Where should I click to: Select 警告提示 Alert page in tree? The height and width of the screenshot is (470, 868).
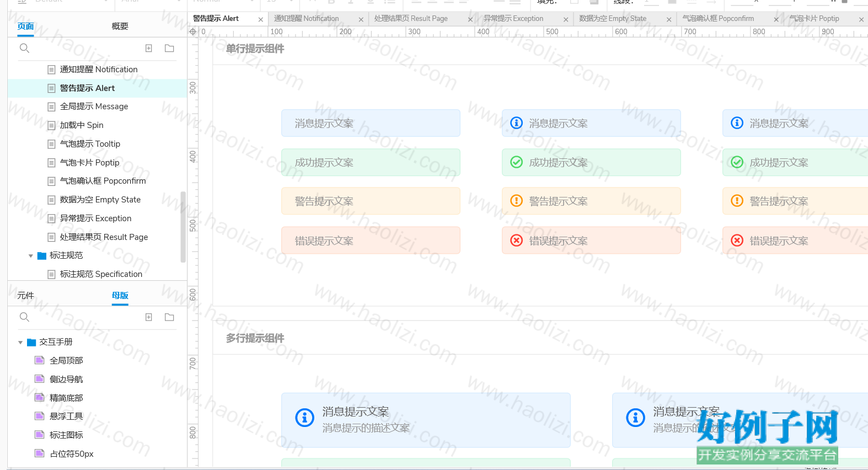[98, 88]
